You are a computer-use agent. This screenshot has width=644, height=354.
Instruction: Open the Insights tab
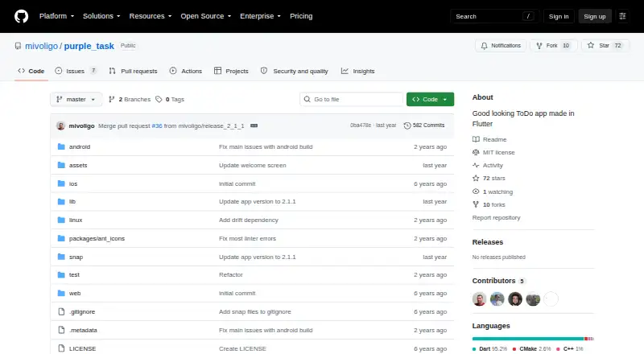click(x=357, y=71)
